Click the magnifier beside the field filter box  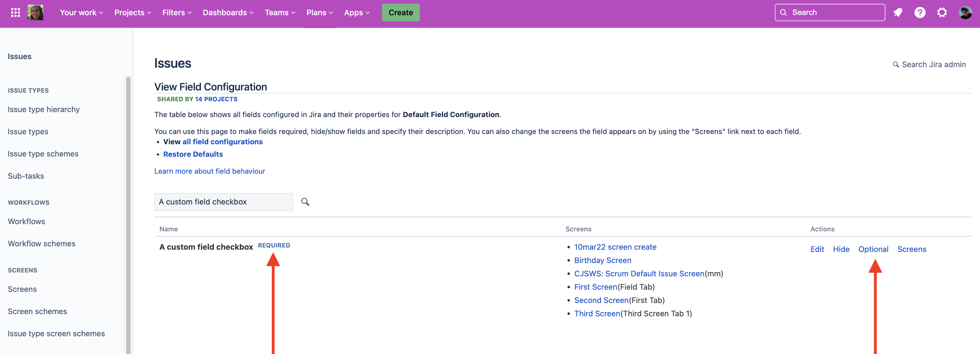pos(305,201)
